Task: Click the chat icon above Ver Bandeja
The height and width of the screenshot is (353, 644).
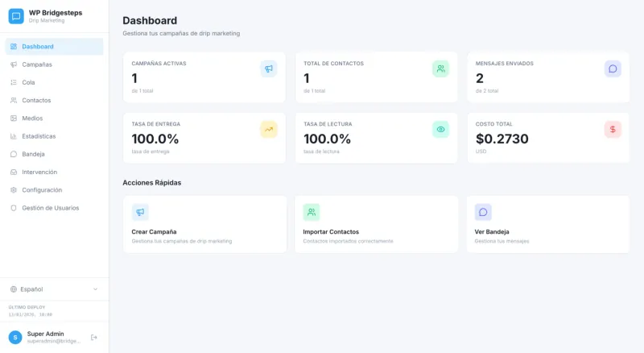Action: click(483, 212)
